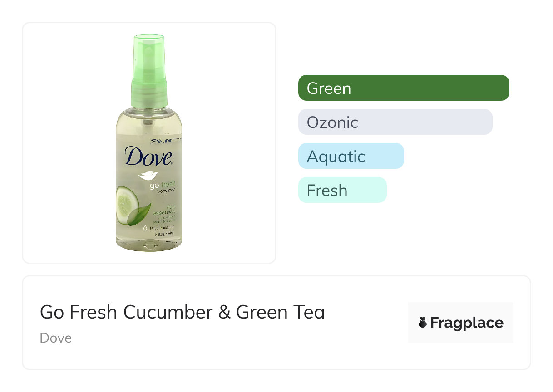Open the Go Fresh Cucumber & Green Tea title
The image size is (553, 392).
(x=182, y=312)
